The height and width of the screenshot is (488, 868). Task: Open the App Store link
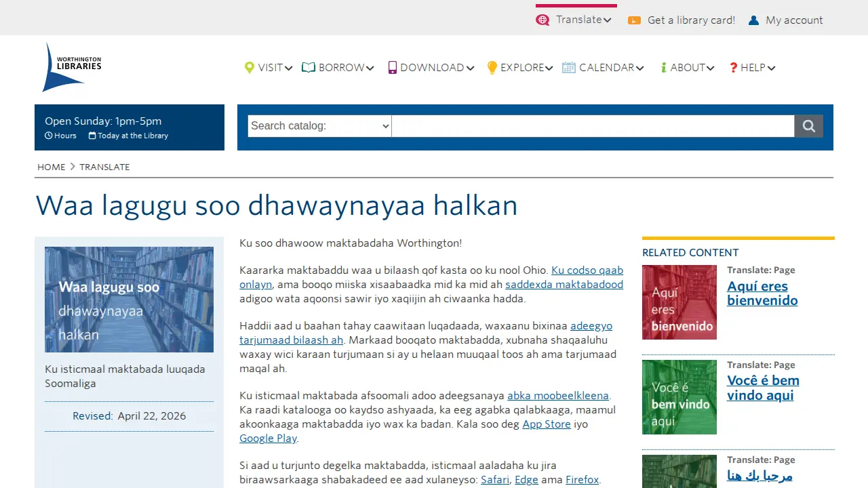point(547,424)
